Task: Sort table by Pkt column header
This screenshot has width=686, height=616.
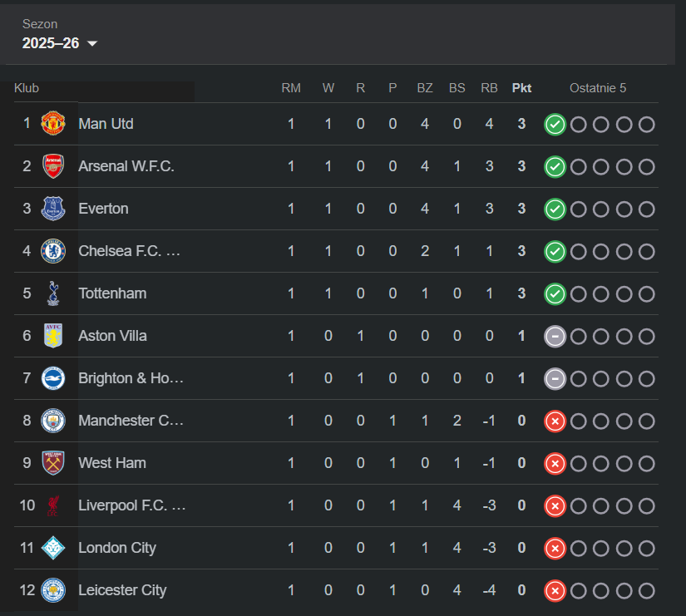Action: click(521, 88)
